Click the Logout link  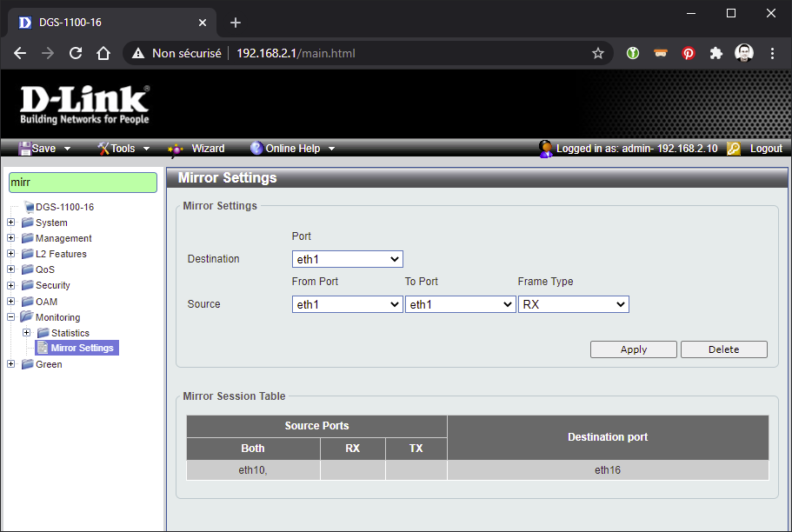point(766,149)
